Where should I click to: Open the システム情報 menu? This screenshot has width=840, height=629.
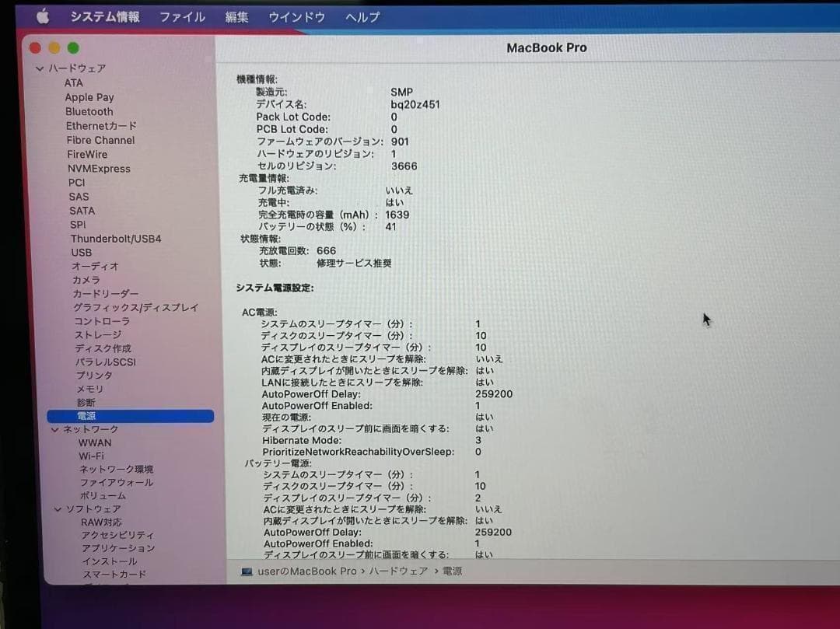tap(105, 16)
